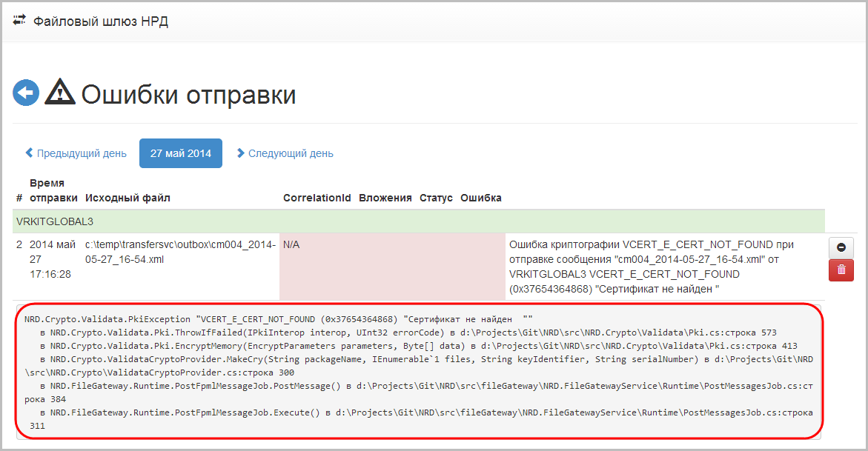Go to Следующий день
This screenshot has width=868, height=451.
coord(285,153)
